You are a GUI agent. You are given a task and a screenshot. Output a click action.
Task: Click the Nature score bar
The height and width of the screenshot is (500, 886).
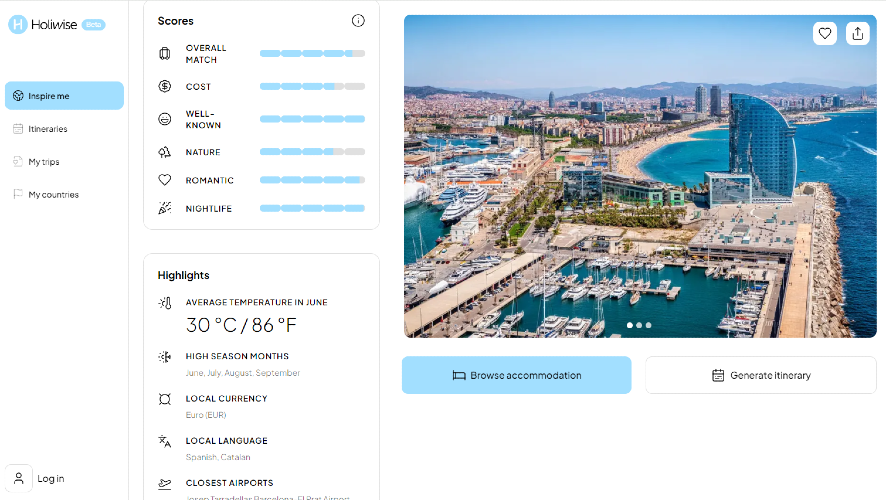click(312, 152)
